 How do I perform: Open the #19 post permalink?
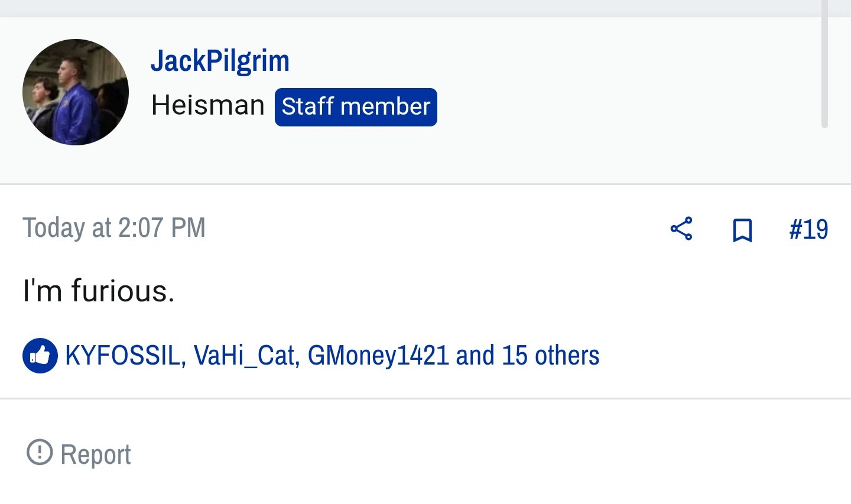(808, 229)
